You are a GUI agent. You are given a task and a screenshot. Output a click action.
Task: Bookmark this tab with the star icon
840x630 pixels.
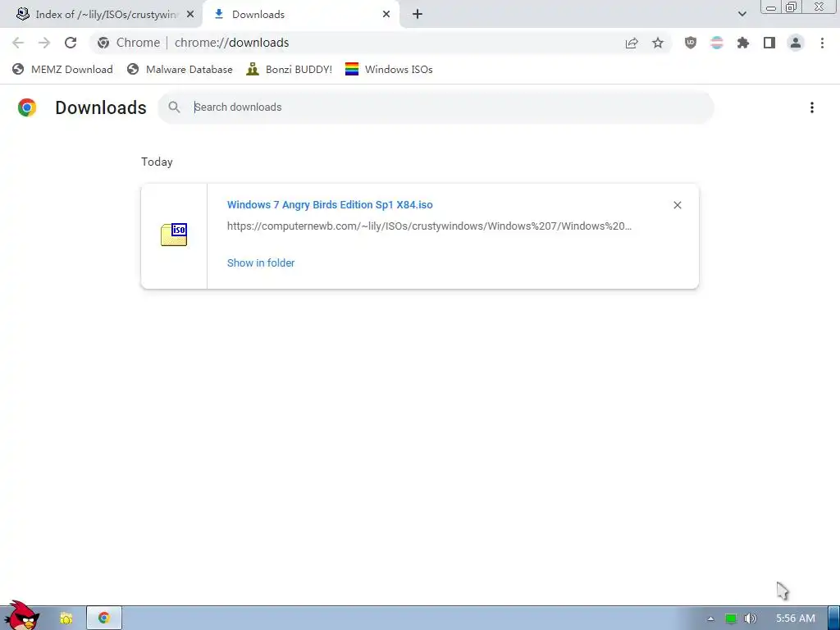pos(658,43)
